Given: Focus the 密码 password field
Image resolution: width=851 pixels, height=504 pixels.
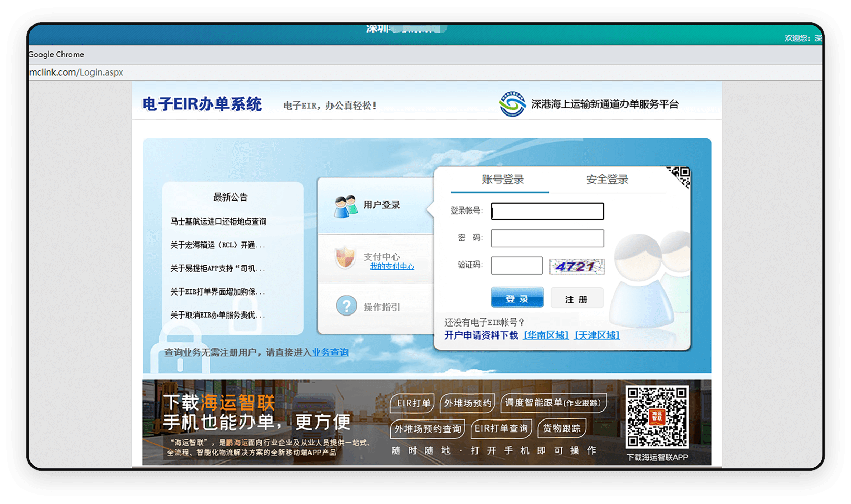Looking at the screenshot, I should coord(547,238).
